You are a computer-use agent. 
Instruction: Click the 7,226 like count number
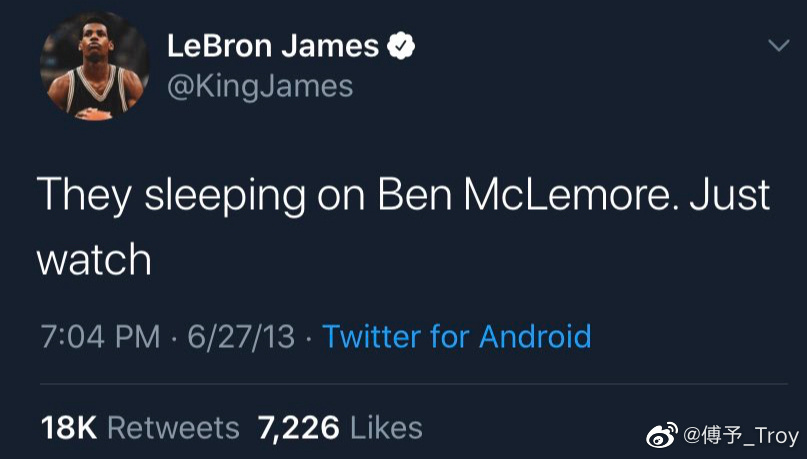pos(299,428)
